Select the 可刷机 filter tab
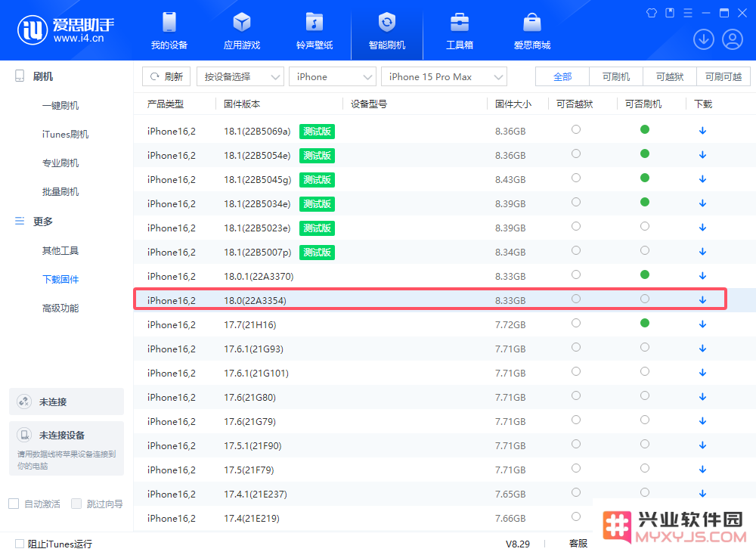Viewport: 756px width, 555px height. click(615, 76)
